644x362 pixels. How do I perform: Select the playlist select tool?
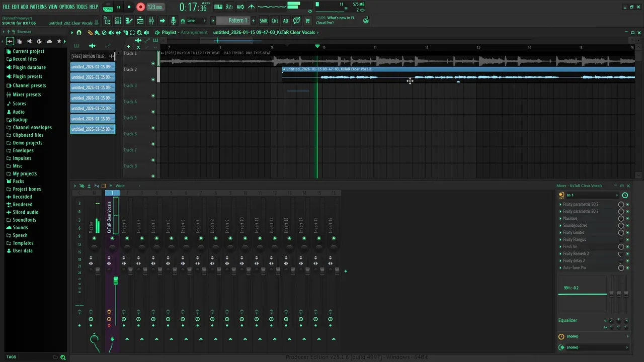[132, 32]
